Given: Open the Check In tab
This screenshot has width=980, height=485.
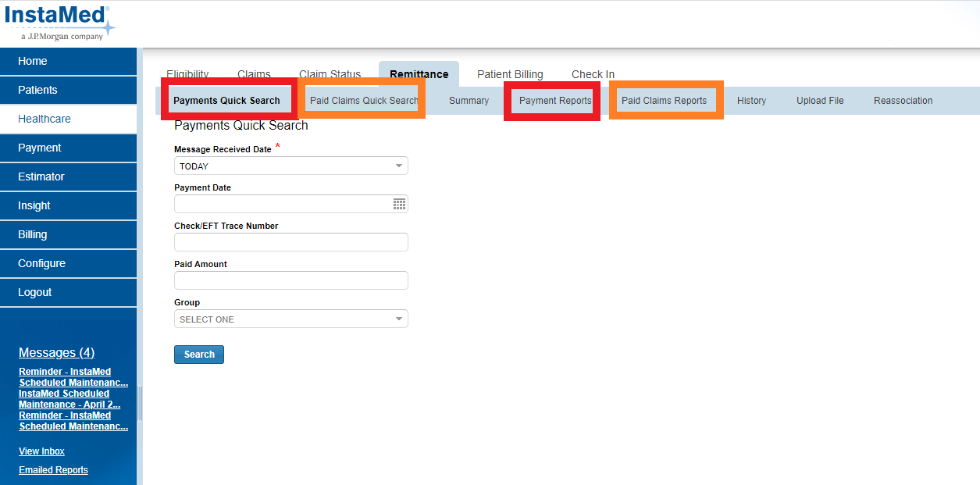Looking at the screenshot, I should 593,75.
